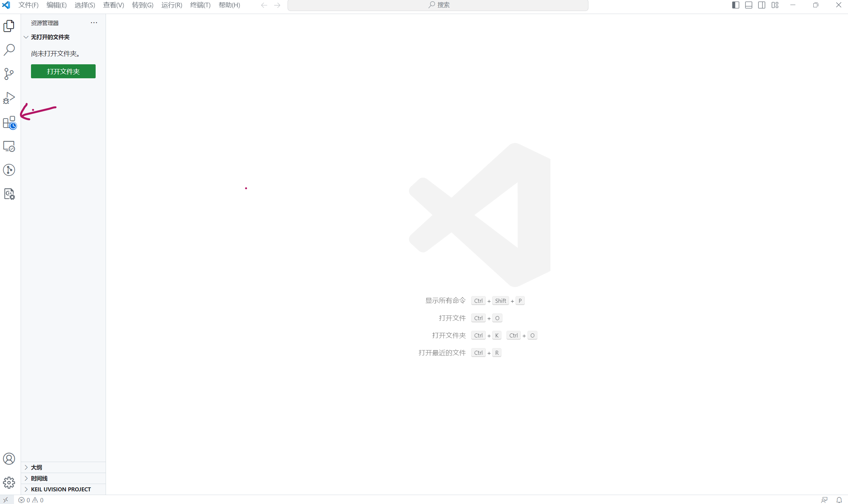Screen dimensions: 848x504
Task: Click the 搜索 command center box
Action: (x=438, y=5)
